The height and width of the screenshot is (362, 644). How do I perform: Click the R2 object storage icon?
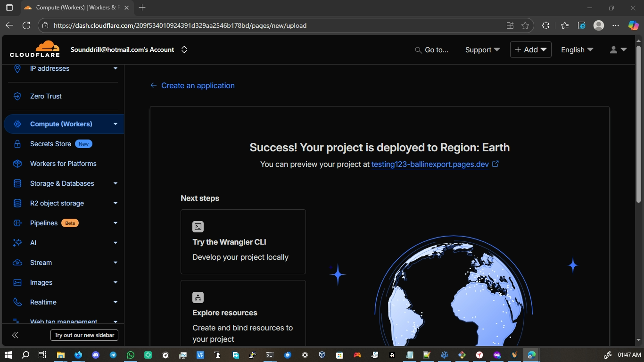17,203
